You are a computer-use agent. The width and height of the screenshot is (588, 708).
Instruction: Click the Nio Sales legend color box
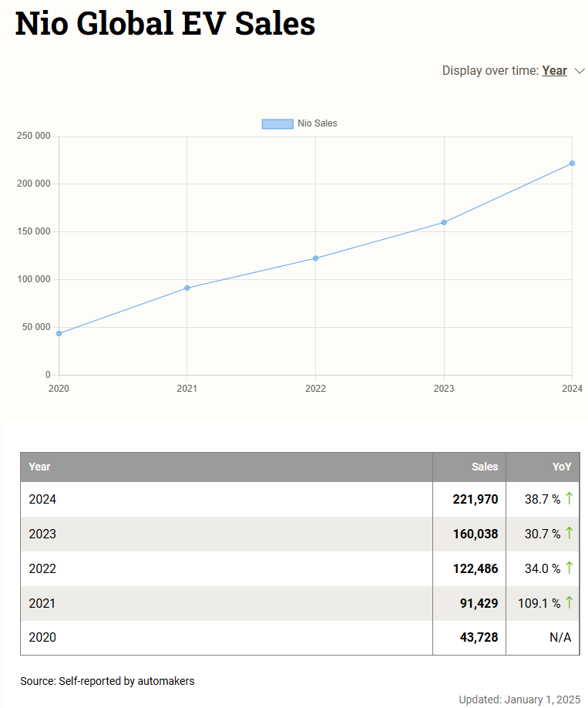(x=277, y=123)
